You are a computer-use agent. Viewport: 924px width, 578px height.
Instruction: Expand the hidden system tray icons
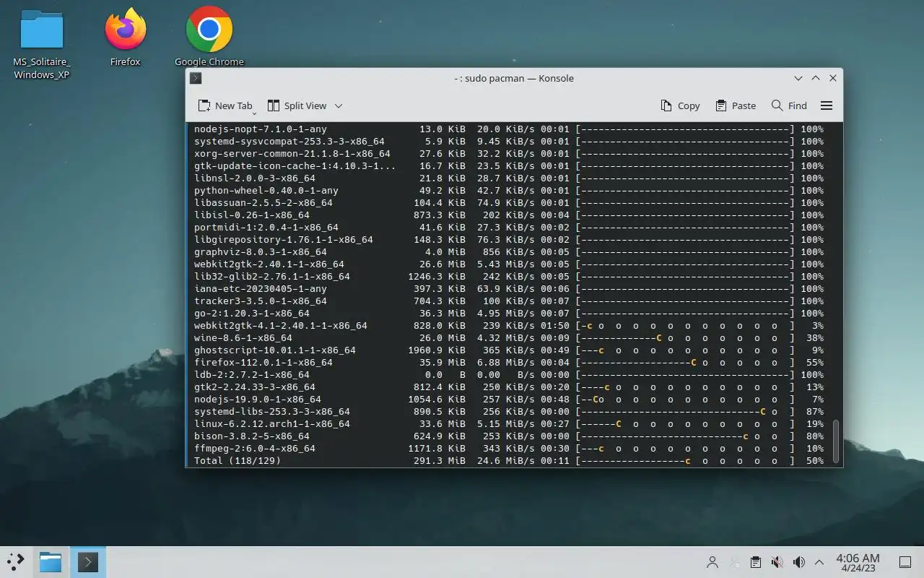(819, 562)
